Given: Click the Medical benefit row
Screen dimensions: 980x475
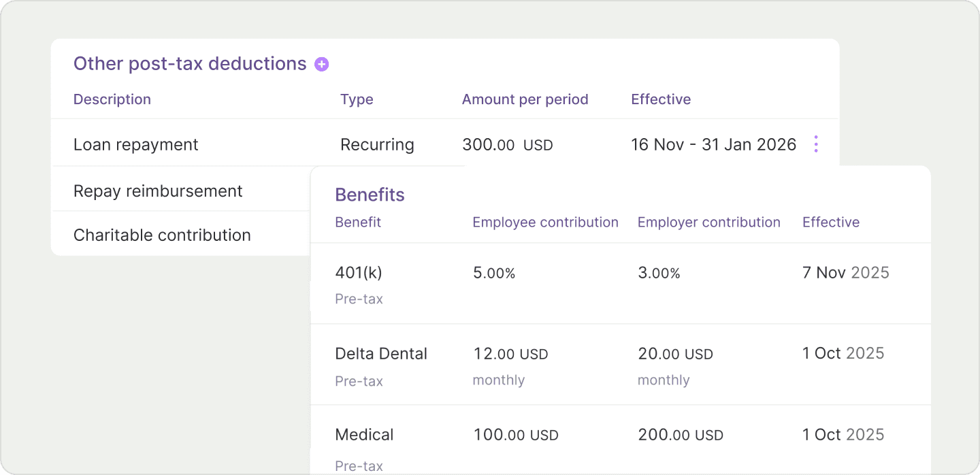Looking at the screenshot, I should click(x=364, y=434).
